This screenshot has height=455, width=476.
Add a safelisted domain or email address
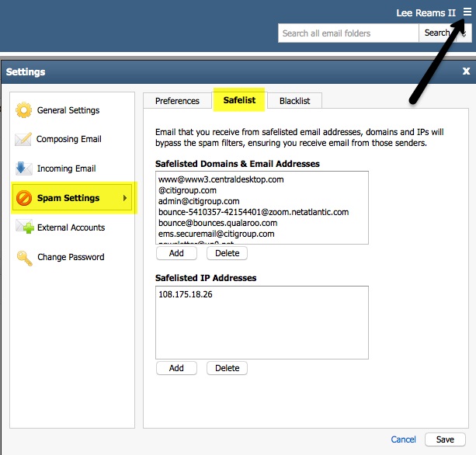point(176,253)
